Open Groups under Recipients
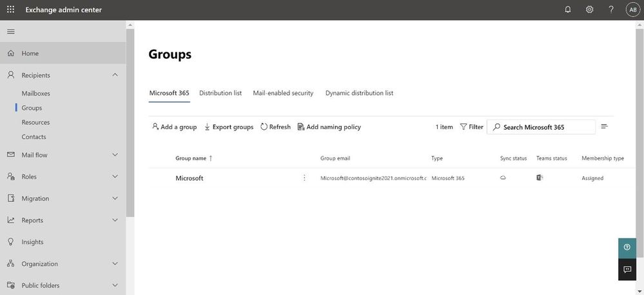The height and width of the screenshot is (295, 644). pos(32,108)
